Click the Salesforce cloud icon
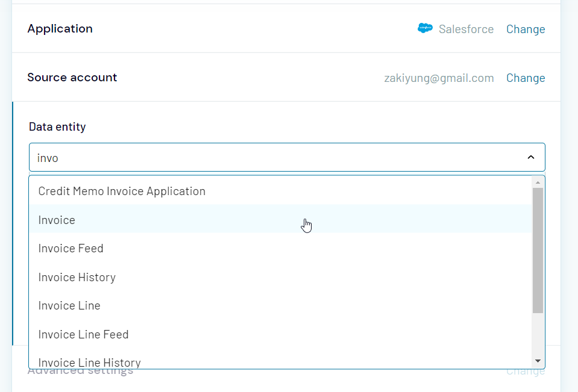The width and height of the screenshot is (578, 392). (x=425, y=28)
